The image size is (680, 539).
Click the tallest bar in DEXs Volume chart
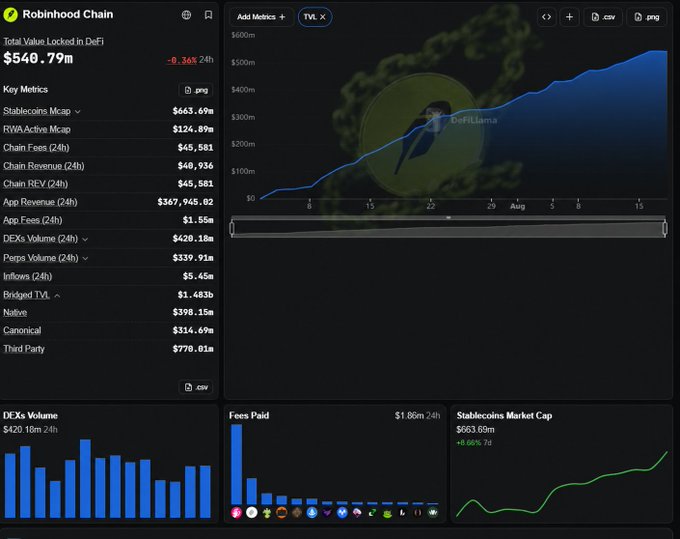[85, 479]
